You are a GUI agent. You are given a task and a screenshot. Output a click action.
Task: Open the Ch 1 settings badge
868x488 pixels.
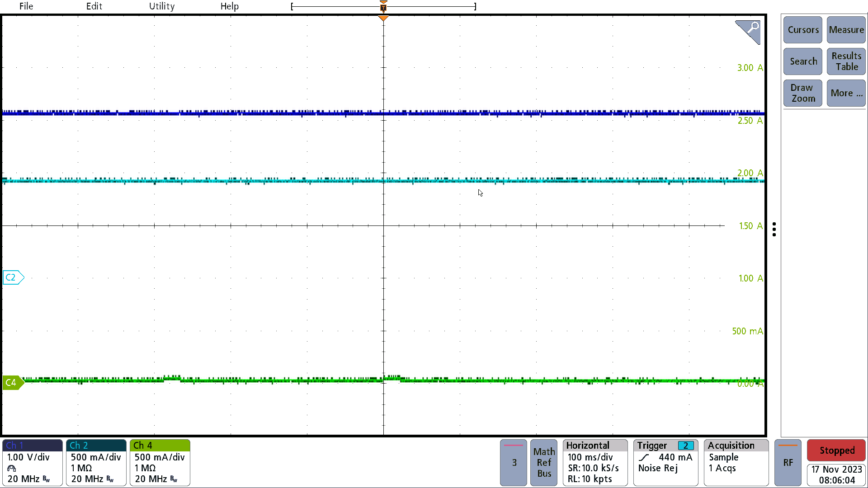point(33,463)
